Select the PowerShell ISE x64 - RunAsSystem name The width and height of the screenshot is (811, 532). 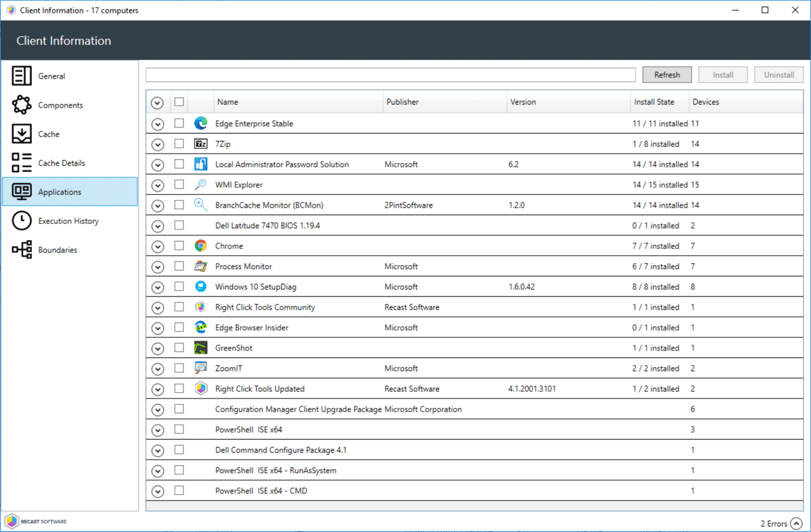pyautogui.click(x=276, y=470)
